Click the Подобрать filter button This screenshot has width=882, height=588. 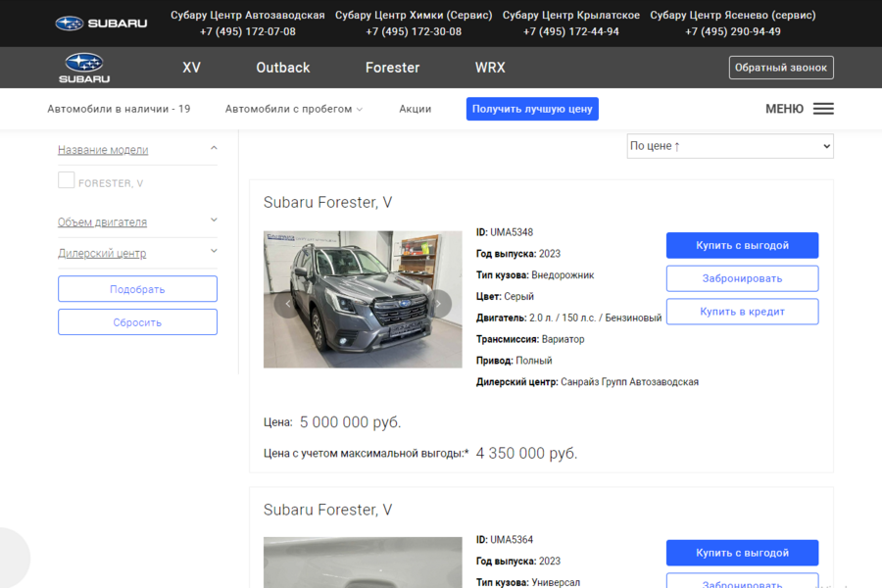click(x=137, y=289)
